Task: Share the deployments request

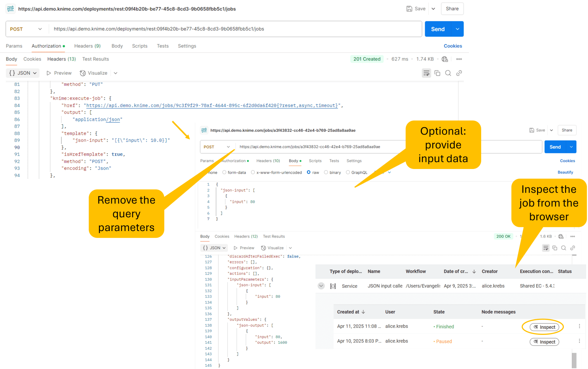Action: point(452,8)
